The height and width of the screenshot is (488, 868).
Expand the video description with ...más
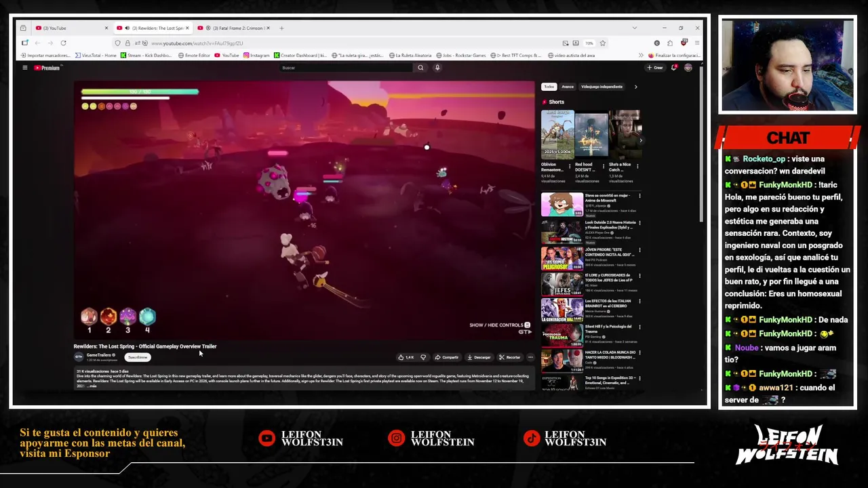coord(92,386)
